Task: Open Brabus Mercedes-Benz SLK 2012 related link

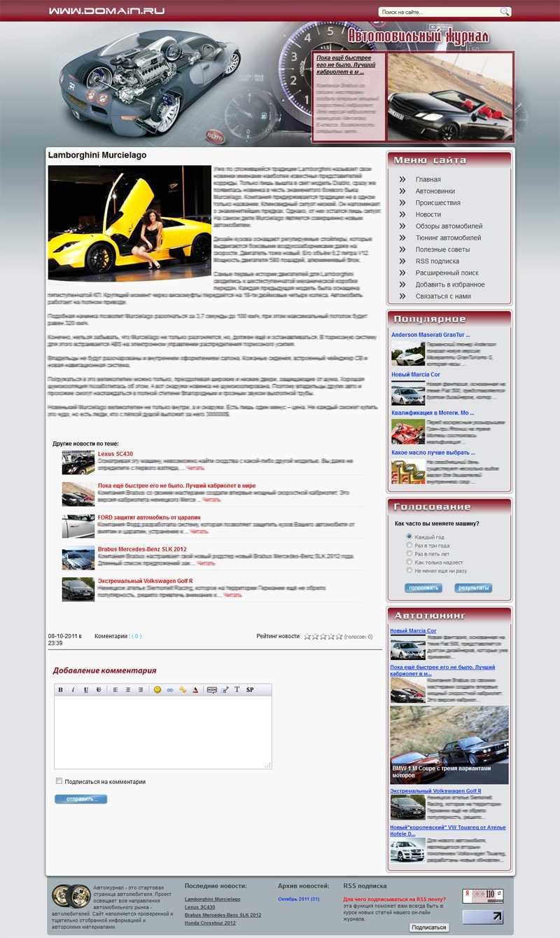Action: [142, 549]
